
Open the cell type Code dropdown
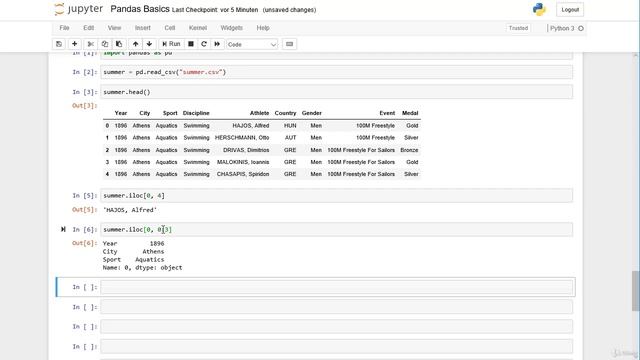coord(252,44)
